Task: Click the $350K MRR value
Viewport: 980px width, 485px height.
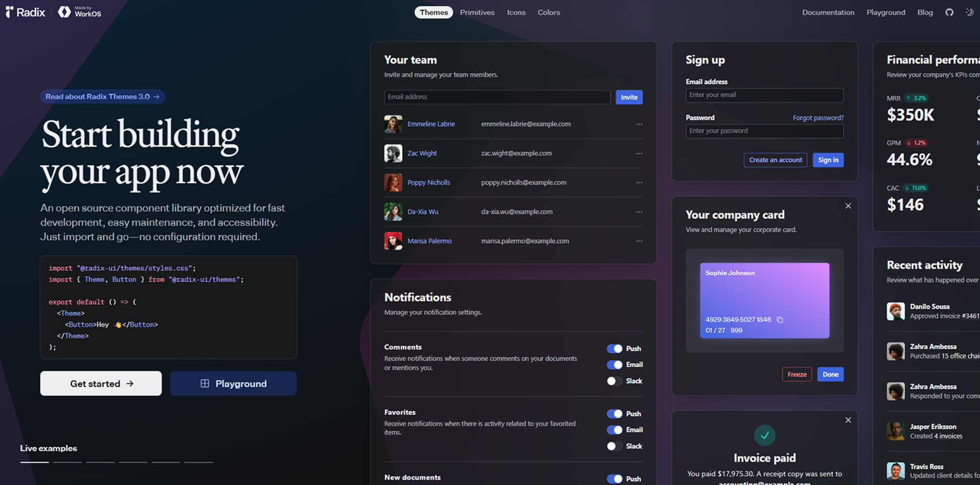Action: pos(910,115)
